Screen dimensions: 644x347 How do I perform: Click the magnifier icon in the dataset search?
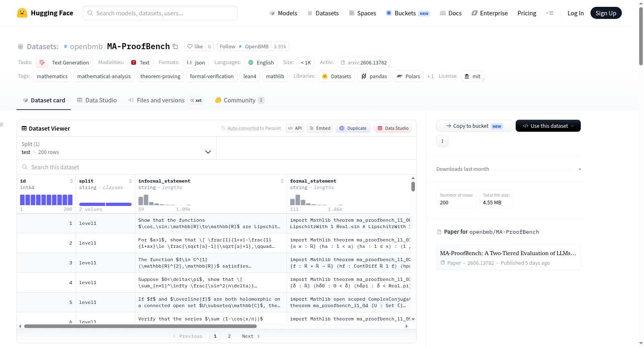click(25, 167)
